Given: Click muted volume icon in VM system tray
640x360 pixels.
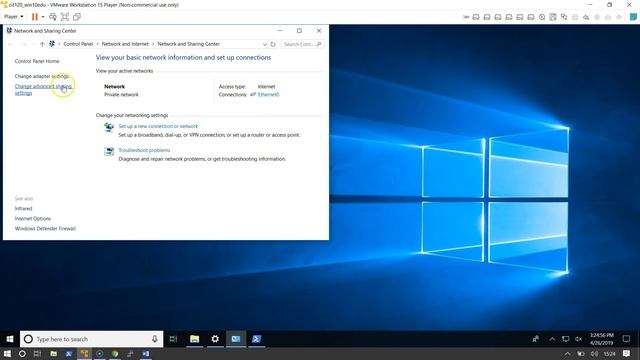Looking at the screenshot, I should coord(578,339).
